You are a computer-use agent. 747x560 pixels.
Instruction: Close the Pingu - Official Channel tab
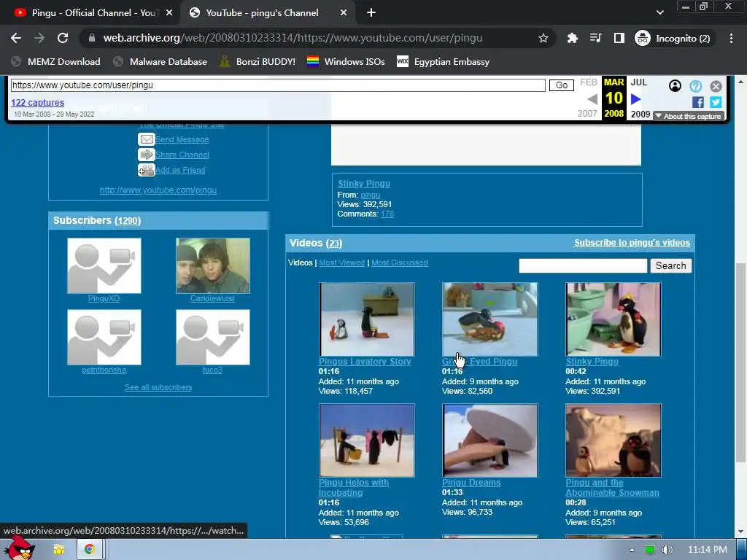169,13
